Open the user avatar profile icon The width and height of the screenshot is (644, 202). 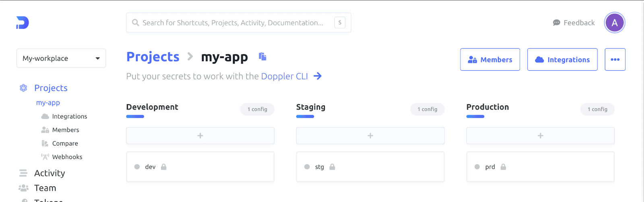coord(614,23)
